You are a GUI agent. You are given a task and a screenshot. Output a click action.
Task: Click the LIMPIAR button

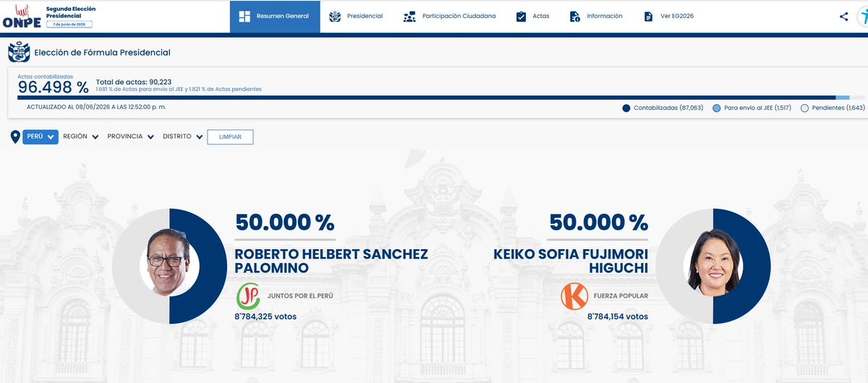(230, 137)
